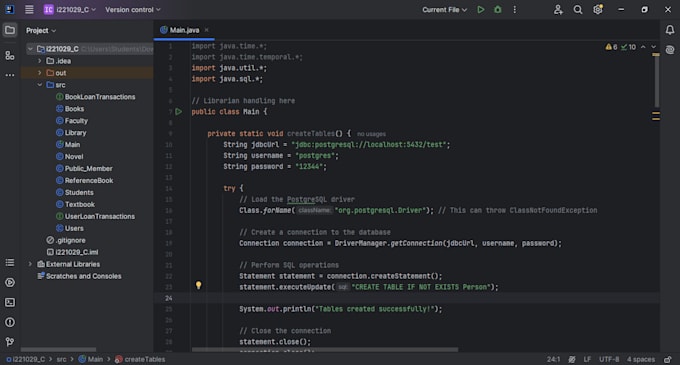Change 4 spaces indent setting
The width and height of the screenshot is (680, 365).
tap(641, 359)
